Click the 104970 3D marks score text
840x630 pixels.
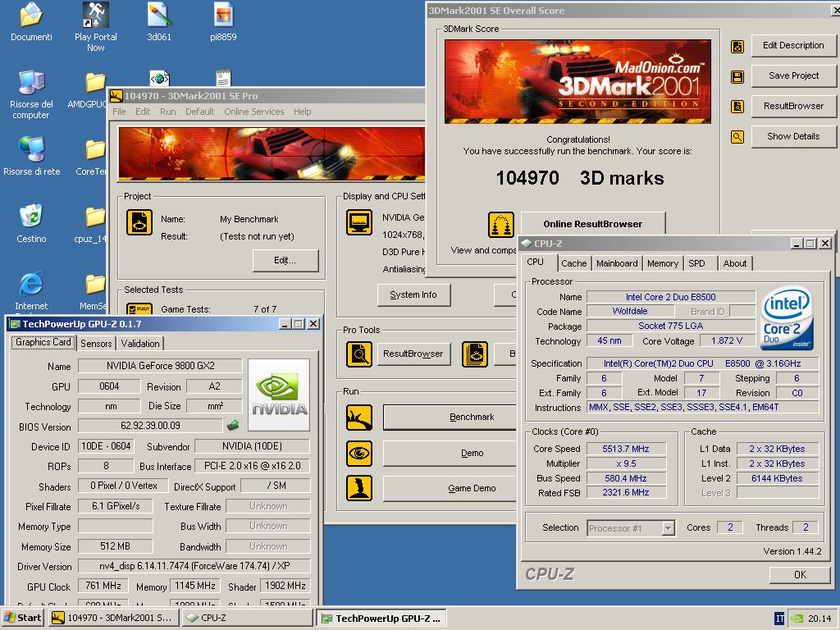coord(580,178)
